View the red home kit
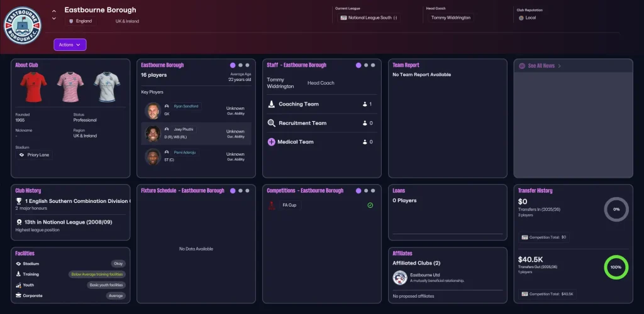 point(33,87)
